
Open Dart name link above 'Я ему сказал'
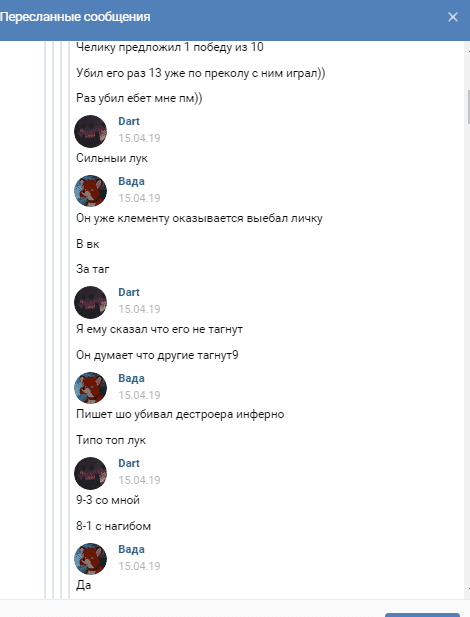point(129,292)
